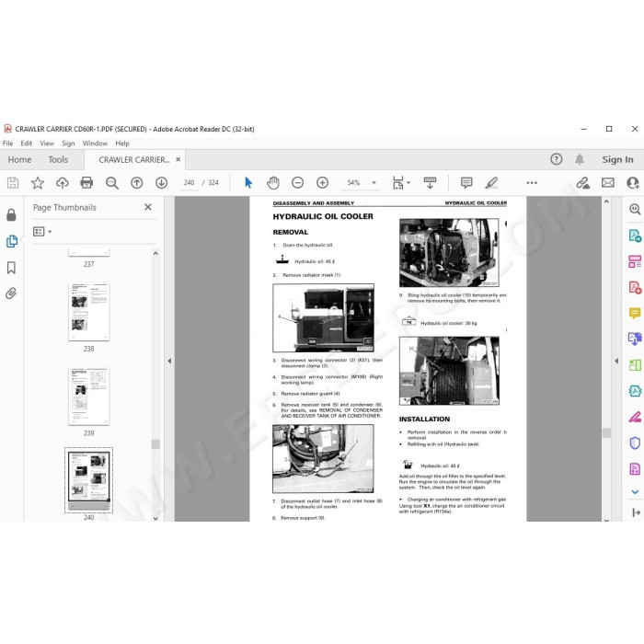Select page 240 thumbnail
The height and width of the screenshot is (644, 644).
88,480
